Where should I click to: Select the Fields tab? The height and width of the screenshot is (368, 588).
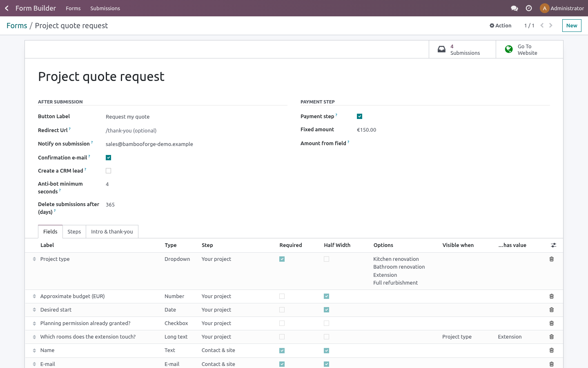coord(50,232)
